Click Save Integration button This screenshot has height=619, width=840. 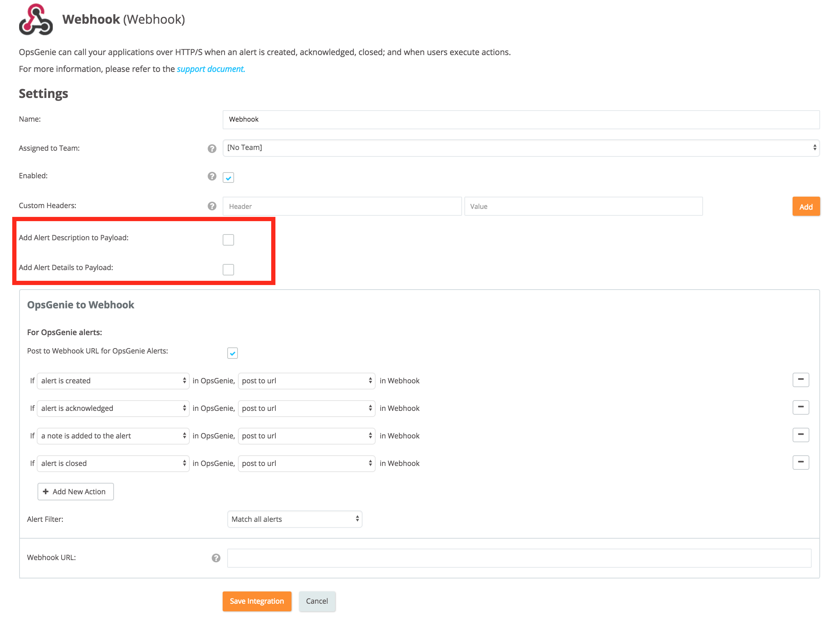[257, 601]
